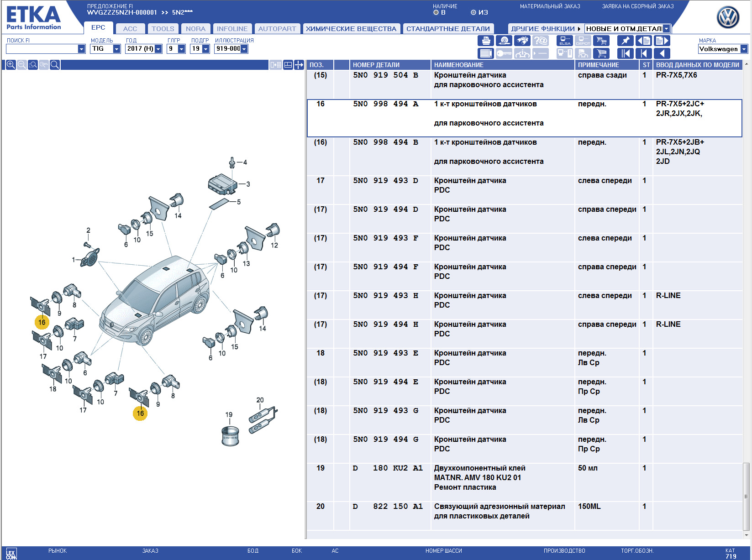The image size is (752, 560).
Task: Switch to the TOOLS tab
Action: tap(163, 29)
